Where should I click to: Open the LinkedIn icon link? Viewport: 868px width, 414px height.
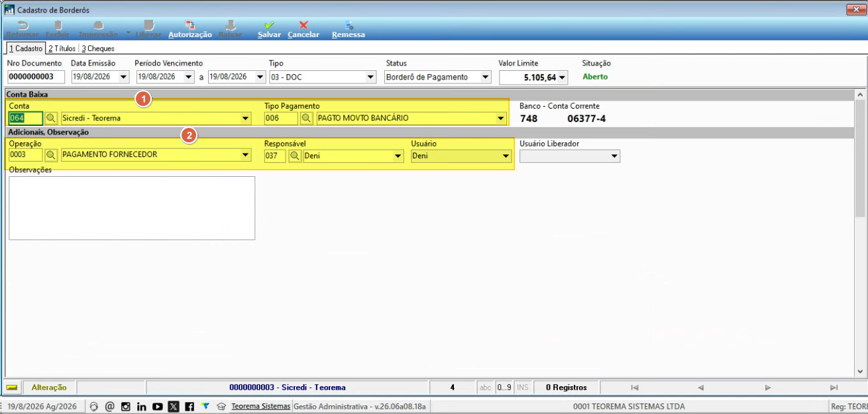click(x=142, y=406)
